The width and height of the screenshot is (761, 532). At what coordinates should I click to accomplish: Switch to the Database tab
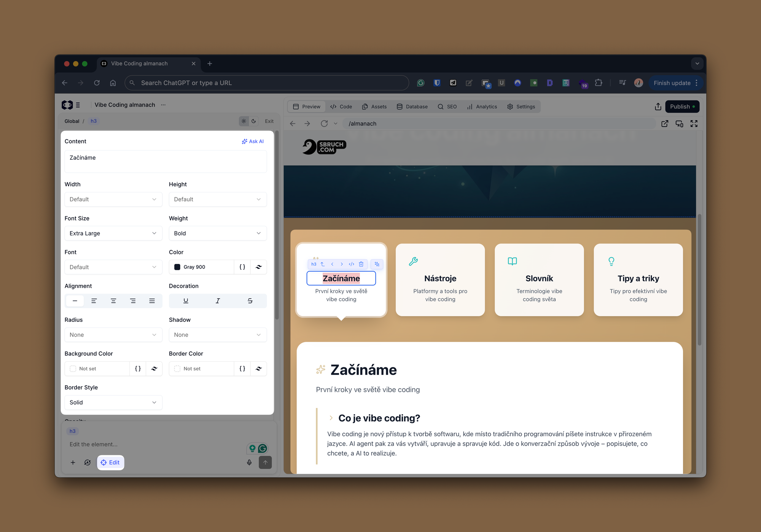click(412, 106)
